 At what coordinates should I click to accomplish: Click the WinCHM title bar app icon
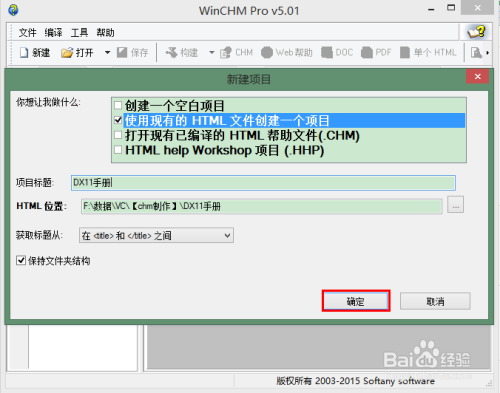13,10
